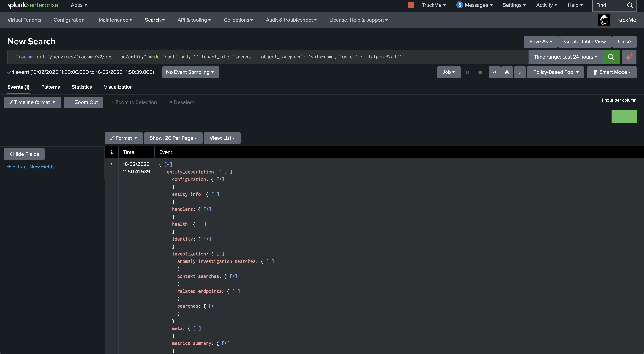Open event info column icon

111,152
